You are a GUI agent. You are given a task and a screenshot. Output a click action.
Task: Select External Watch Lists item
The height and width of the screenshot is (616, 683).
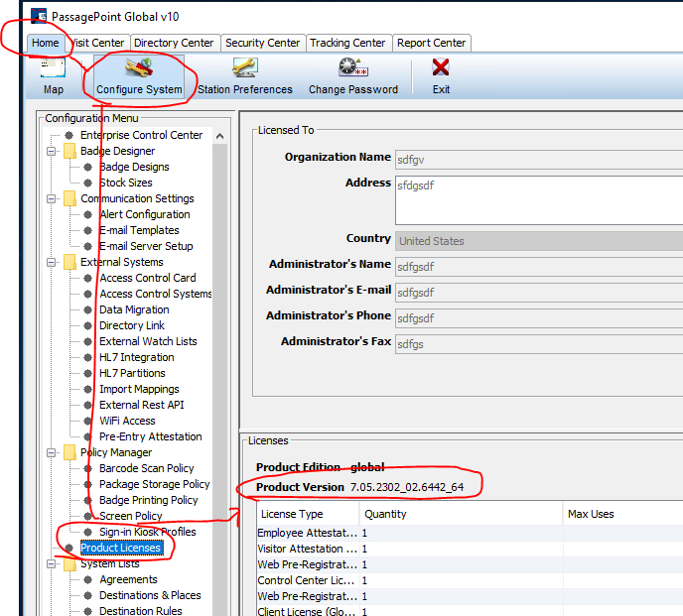point(148,341)
